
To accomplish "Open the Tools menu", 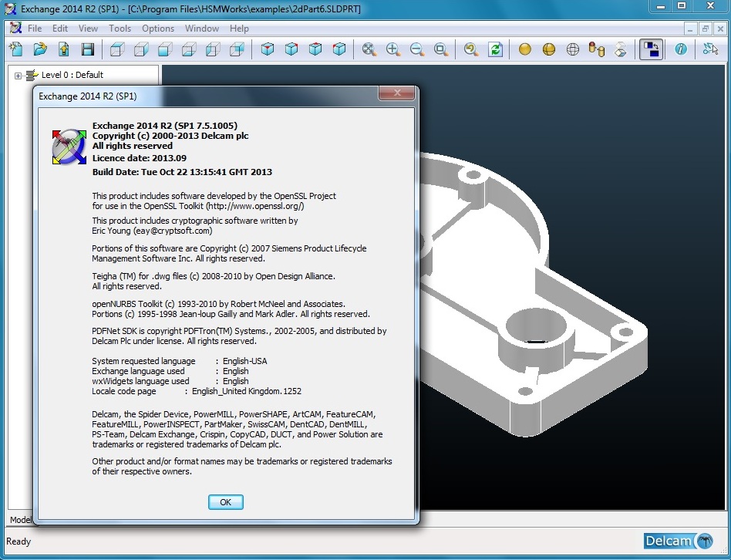I will [x=120, y=29].
